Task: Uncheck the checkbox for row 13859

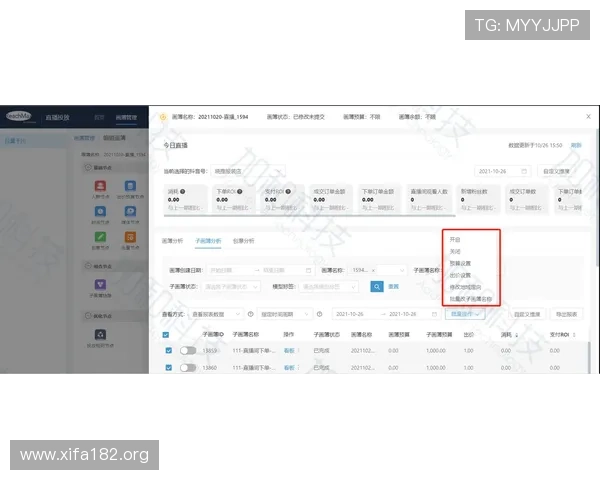Action: coord(169,351)
